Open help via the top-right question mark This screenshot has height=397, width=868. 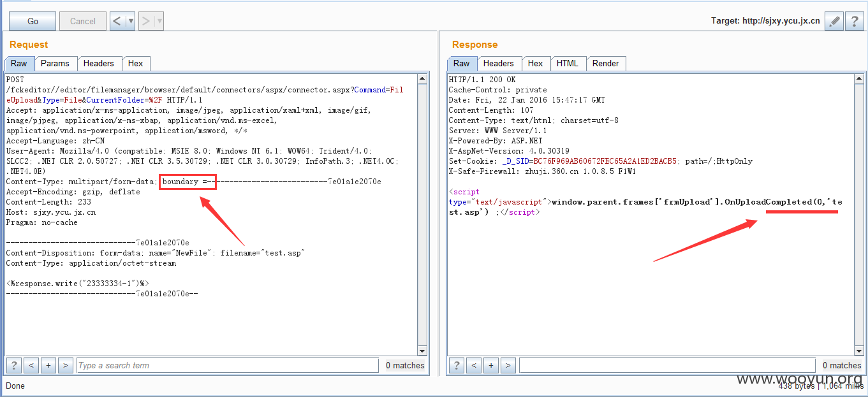pos(854,21)
